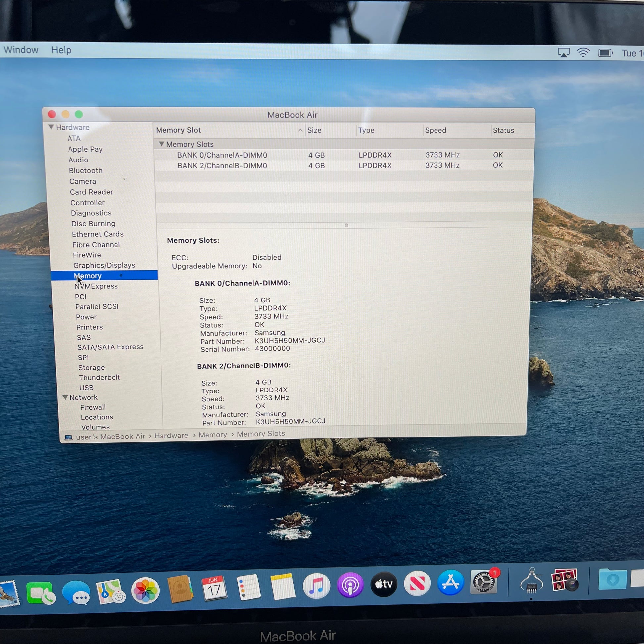
Task: Select Firewall under Network
Action: click(93, 407)
